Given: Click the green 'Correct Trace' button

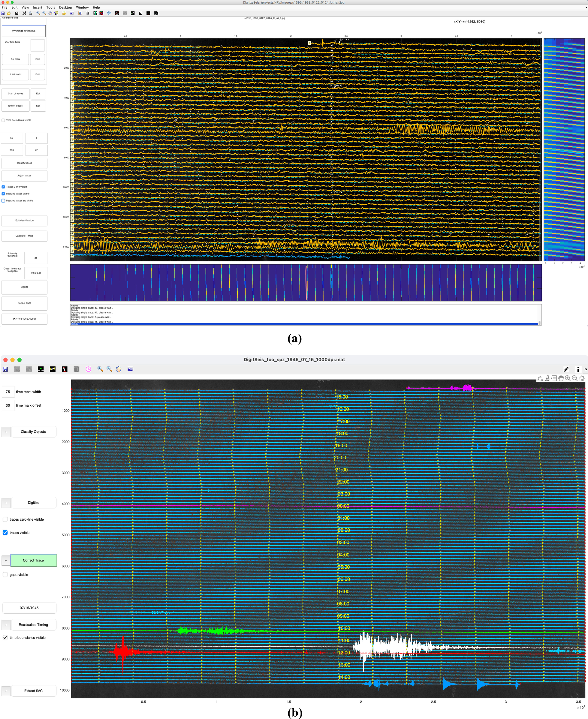Looking at the screenshot, I should point(34,561).
